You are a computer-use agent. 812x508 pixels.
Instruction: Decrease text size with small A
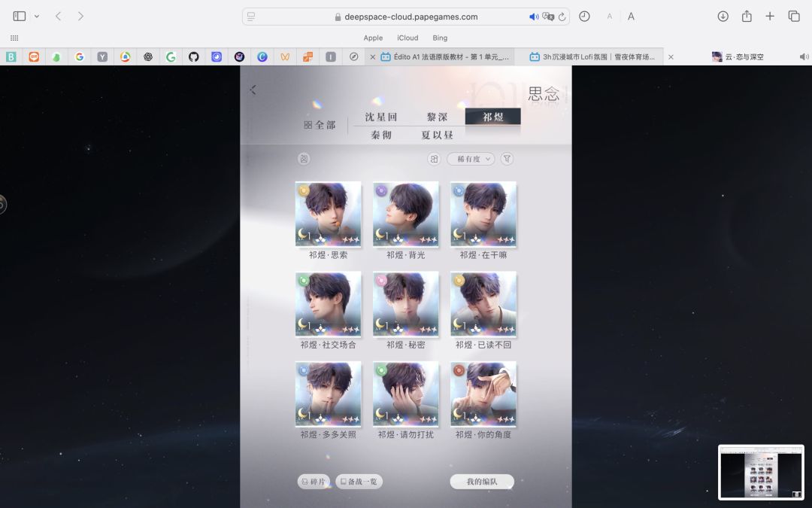(x=610, y=17)
